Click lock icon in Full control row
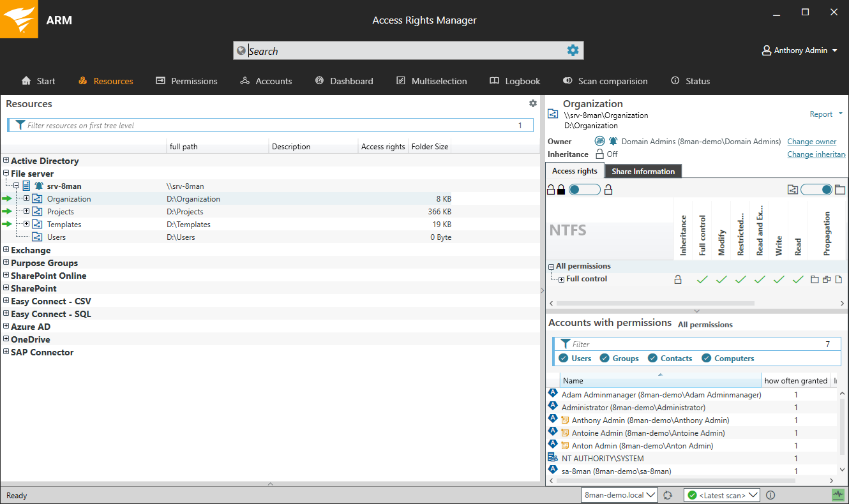 point(678,279)
